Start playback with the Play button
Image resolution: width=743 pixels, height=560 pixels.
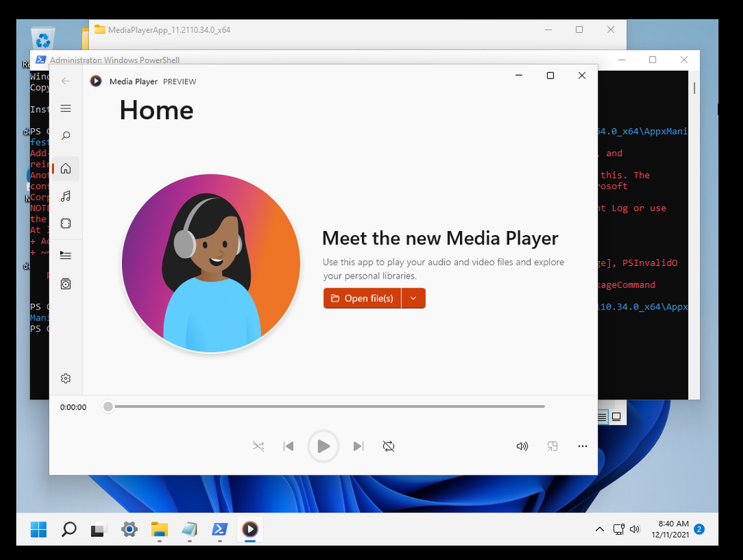[x=323, y=446]
